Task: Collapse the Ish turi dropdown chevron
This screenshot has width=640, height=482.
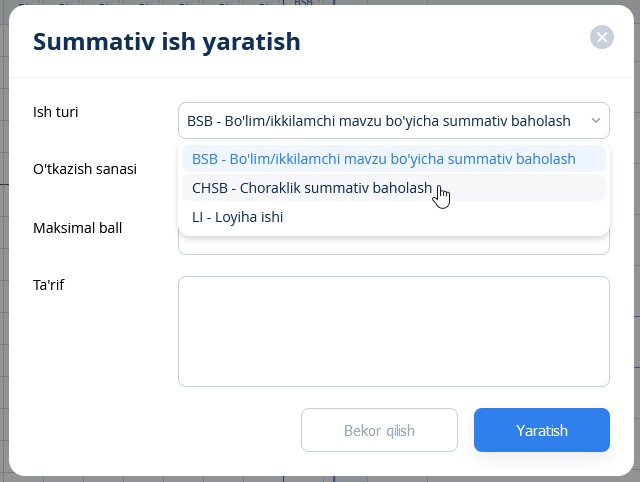Action: 596,121
